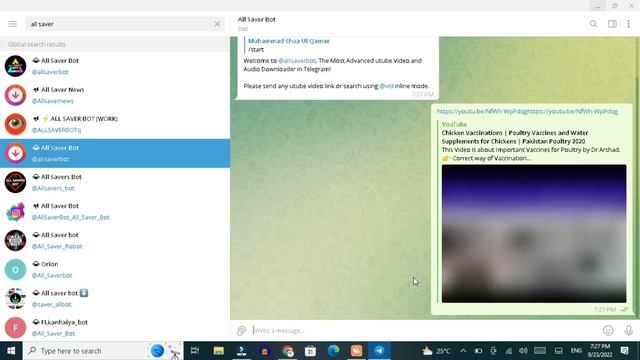Image resolution: width=640 pixels, height=360 pixels.
Task: Toggle the right sidebar panel icon
Action: (x=612, y=24)
